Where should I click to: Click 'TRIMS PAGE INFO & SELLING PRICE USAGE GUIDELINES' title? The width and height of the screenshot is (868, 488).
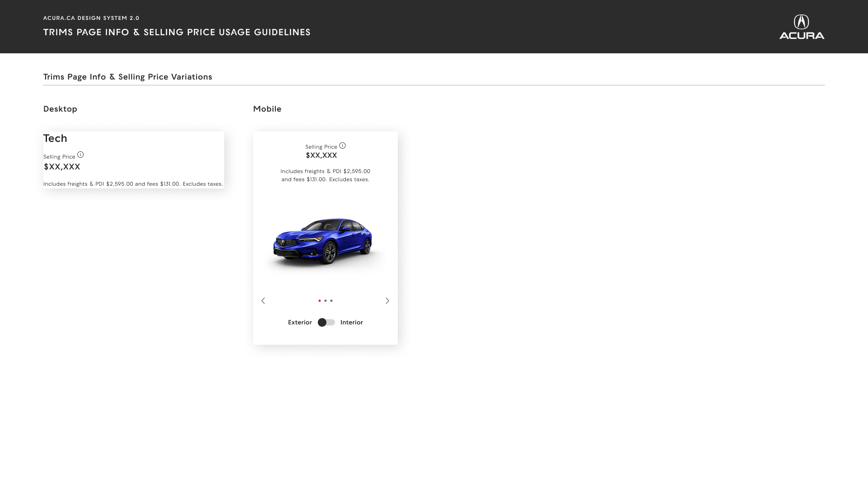click(x=177, y=32)
